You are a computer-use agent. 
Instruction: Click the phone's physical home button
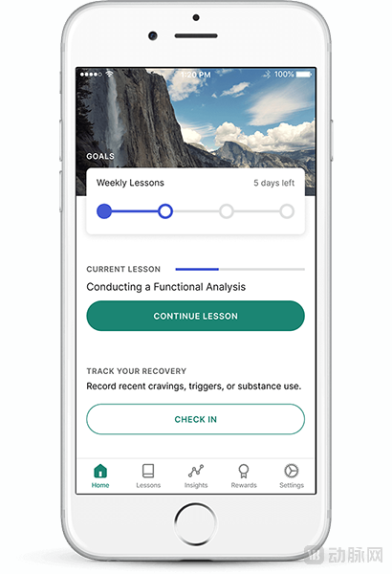pos(195,523)
